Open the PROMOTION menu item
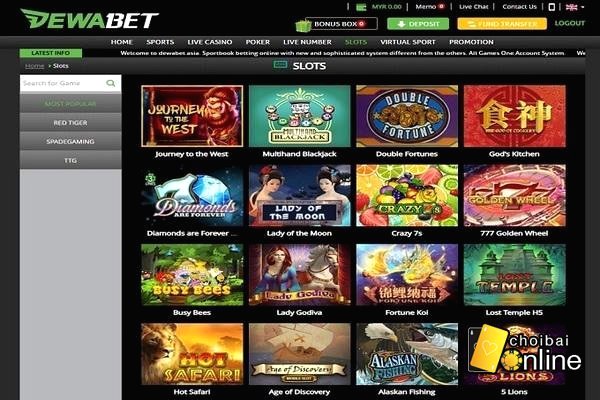This screenshot has height=400, width=600. coord(471,42)
